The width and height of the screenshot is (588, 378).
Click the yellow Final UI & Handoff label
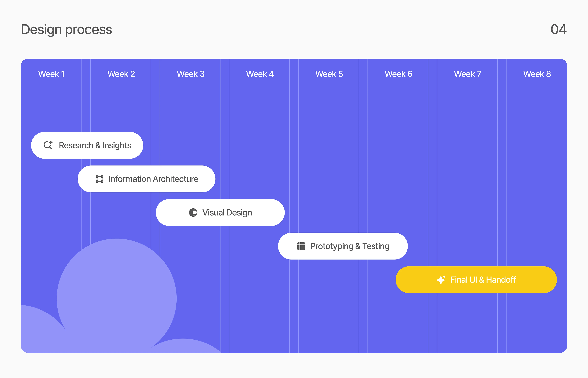click(483, 280)
